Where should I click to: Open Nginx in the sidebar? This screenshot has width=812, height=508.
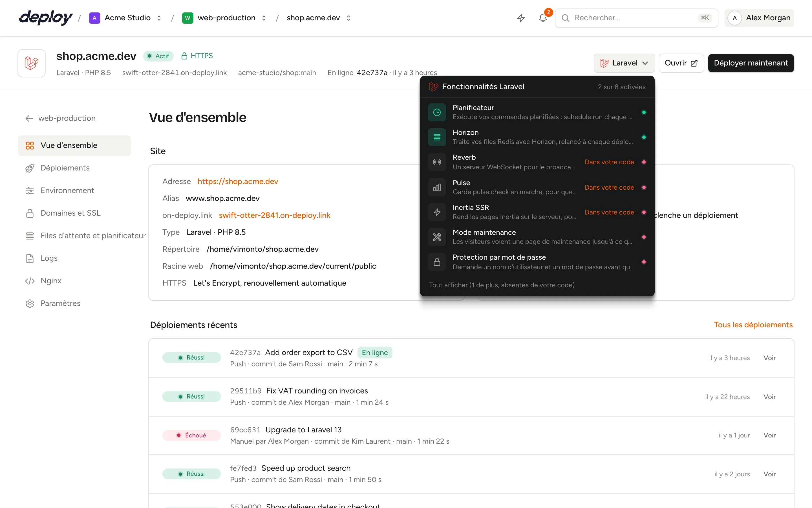point(74,281)
